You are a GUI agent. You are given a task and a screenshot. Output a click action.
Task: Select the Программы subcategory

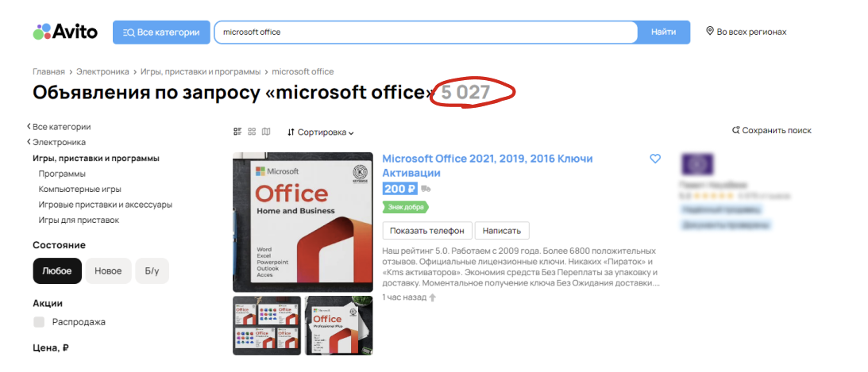click(62, 174)
